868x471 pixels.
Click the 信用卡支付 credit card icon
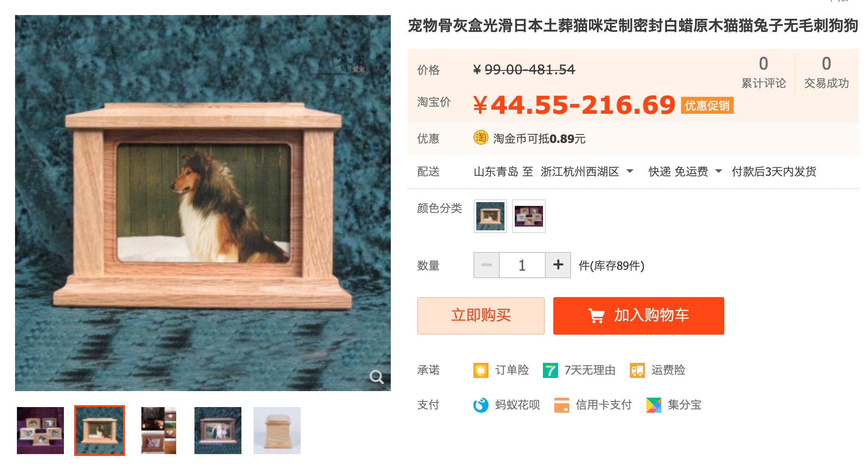562,405
